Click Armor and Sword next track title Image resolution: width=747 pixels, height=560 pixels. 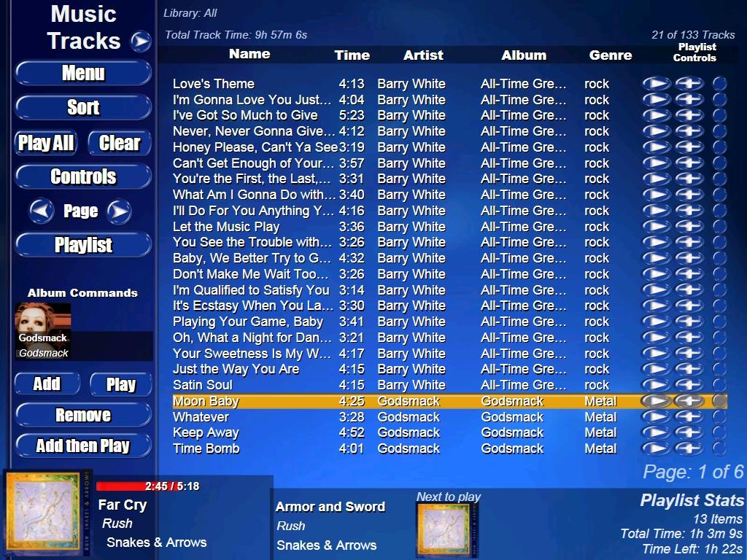coord(330,507)
